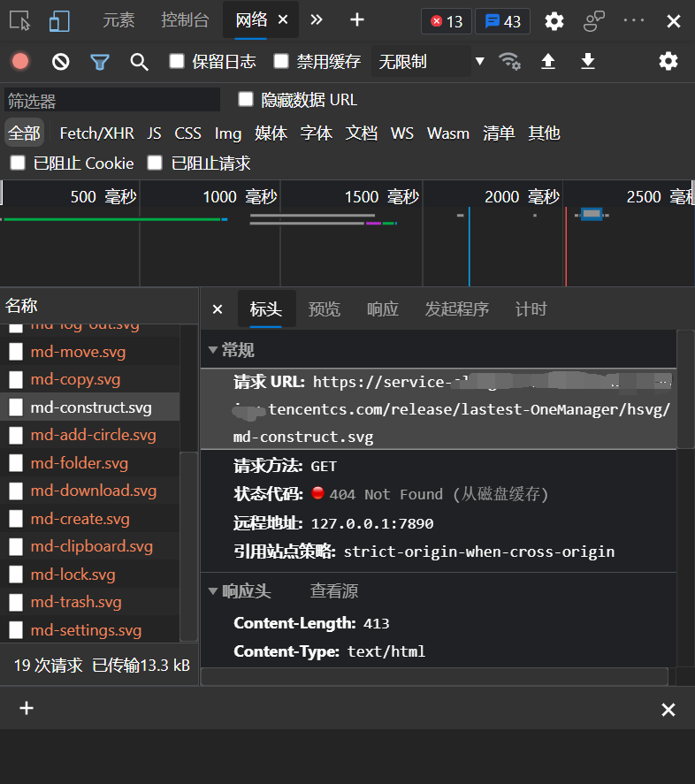Click 查看源 link

(x=334, y=591)
